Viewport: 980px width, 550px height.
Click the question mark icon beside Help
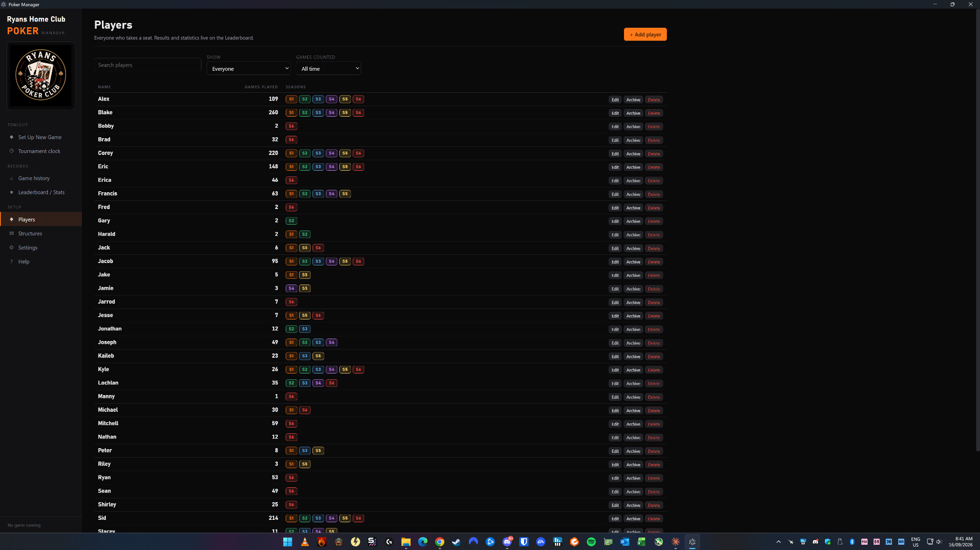11,262
